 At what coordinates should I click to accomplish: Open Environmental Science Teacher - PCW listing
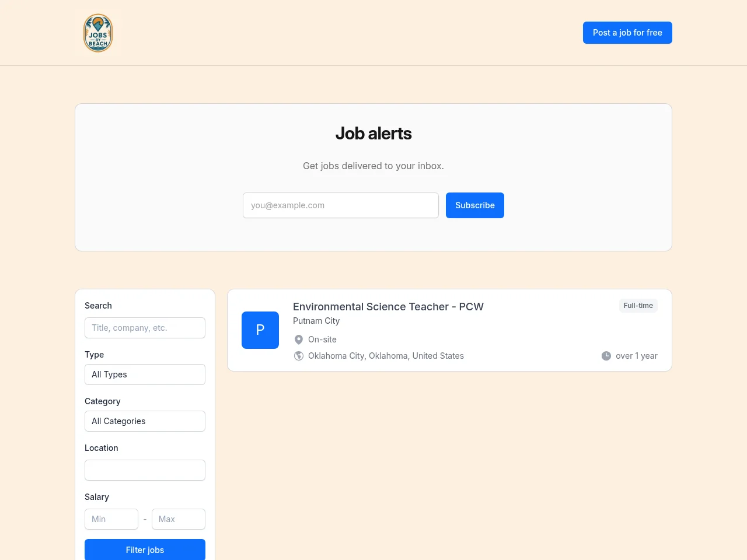(x=388, y=307)
